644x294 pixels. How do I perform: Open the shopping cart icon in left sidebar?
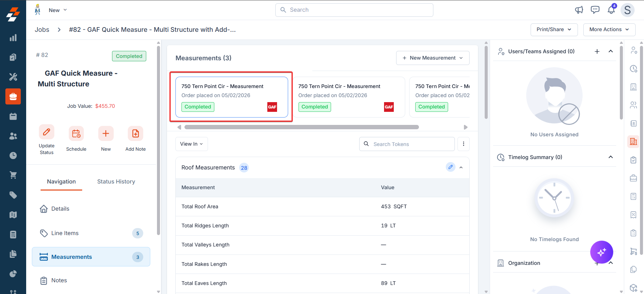pos(13,175)
